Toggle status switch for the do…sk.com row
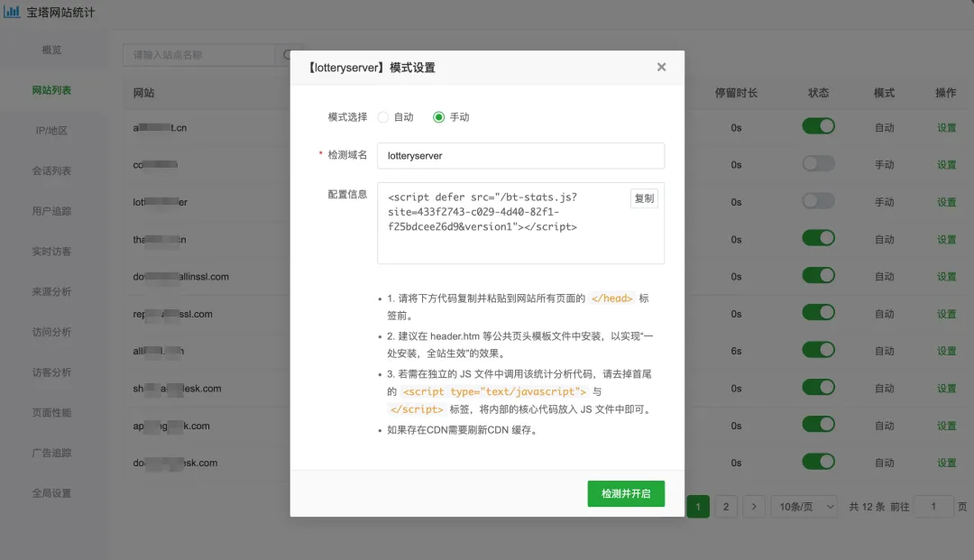974x560 pixels. click(818, 462)
